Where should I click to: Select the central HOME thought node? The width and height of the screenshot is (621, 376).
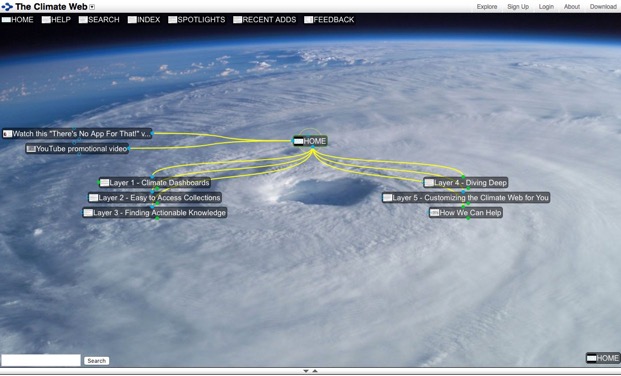(x=310, y=141)
